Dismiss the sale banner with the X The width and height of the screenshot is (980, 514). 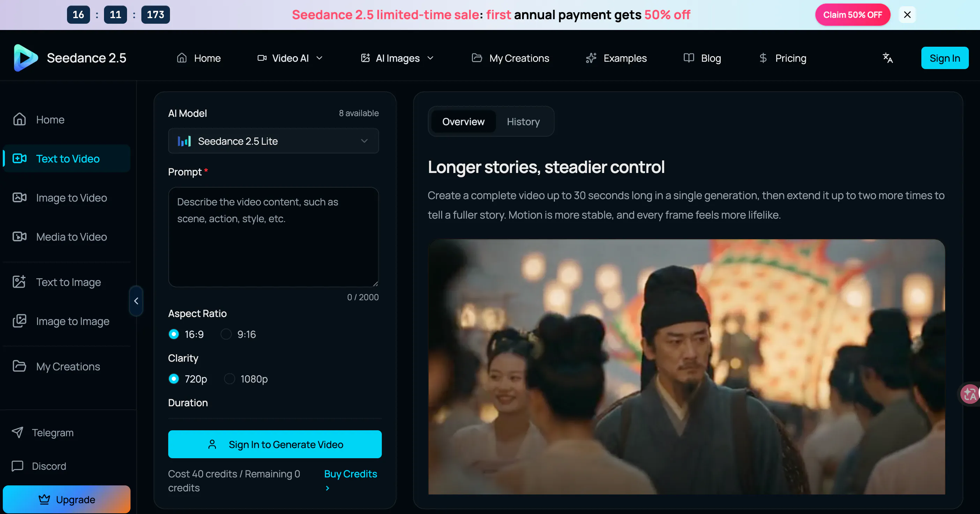tap(907, 15)
